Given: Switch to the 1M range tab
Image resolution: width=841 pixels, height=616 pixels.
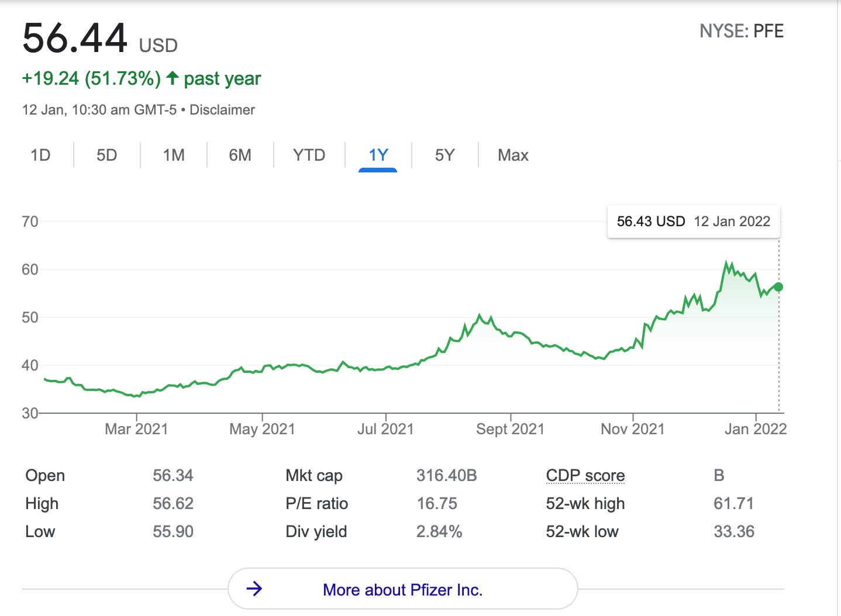Looking at the screenshot, I should 174,155.
